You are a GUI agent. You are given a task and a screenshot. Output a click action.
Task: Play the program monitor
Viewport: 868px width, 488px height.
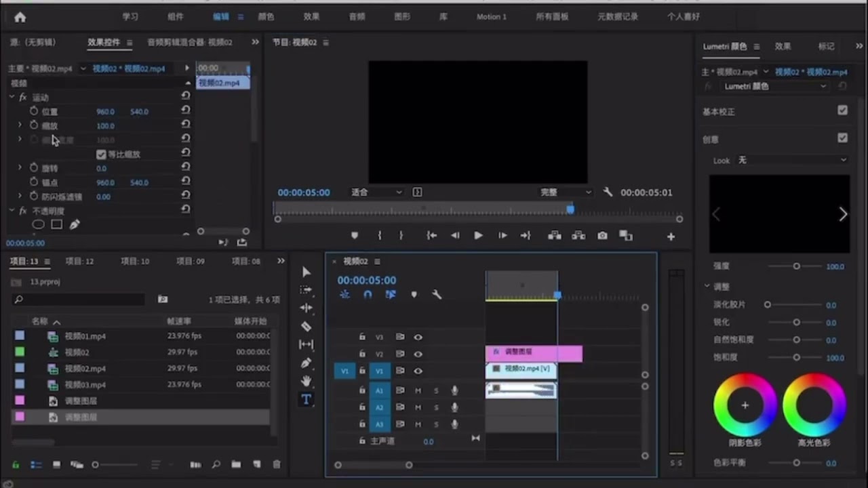point(478,235)
